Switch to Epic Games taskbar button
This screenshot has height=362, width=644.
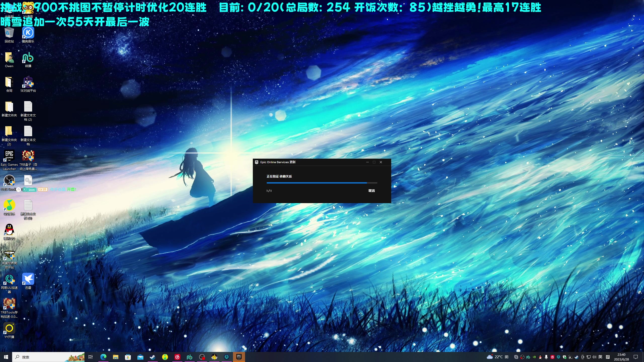tap(239, 357)
